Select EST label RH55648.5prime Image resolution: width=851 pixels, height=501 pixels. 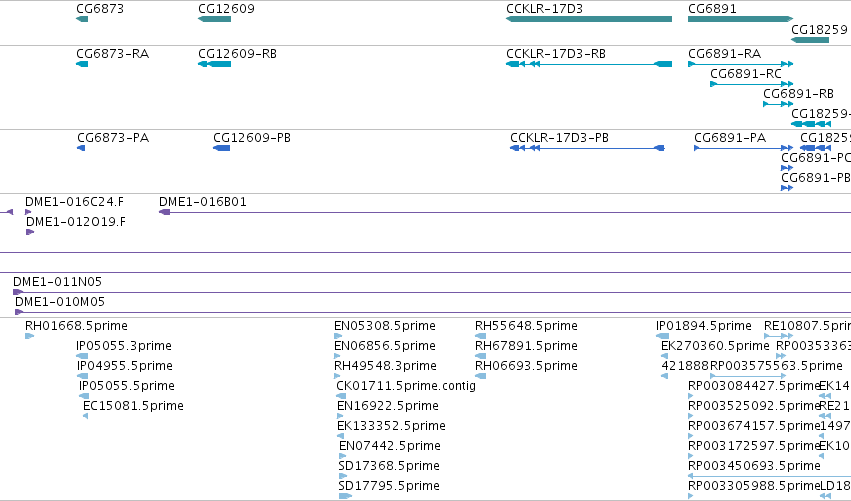pyautogui.click(x=526, y=326)
